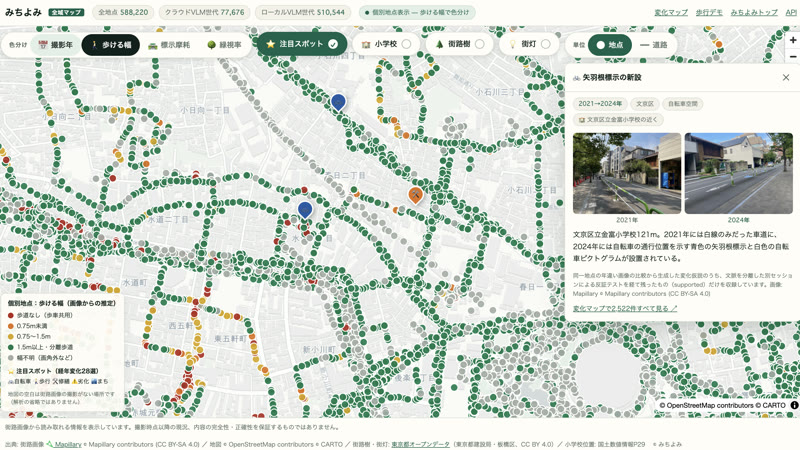The height and width of the screenshot is (450, 800).
Task: Click the 自転車 legend icon
Action: click(x=11, y=381)
